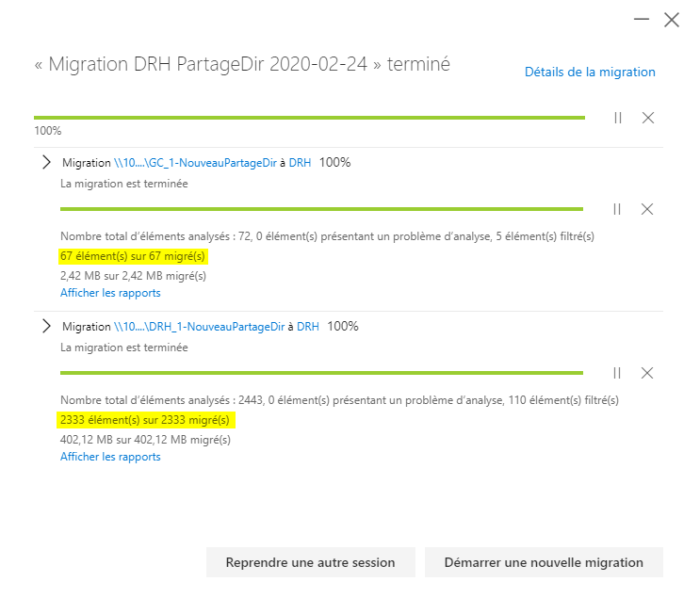Click Afficher les rapports under the 67 éléments migration
Viewport: 700px width, 614px height.
coord(110,293)
